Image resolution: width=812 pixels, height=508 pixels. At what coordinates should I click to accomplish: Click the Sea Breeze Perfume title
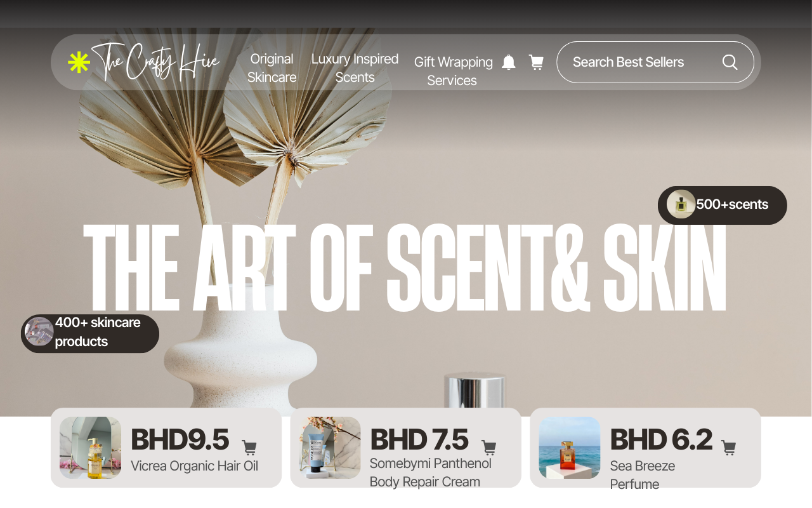[643, 475]
